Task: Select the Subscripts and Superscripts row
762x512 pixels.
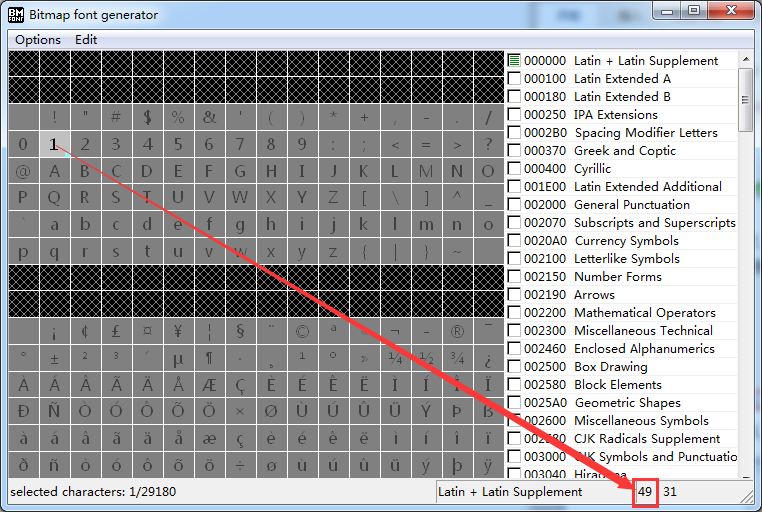Action: click(x=622, y=222)
